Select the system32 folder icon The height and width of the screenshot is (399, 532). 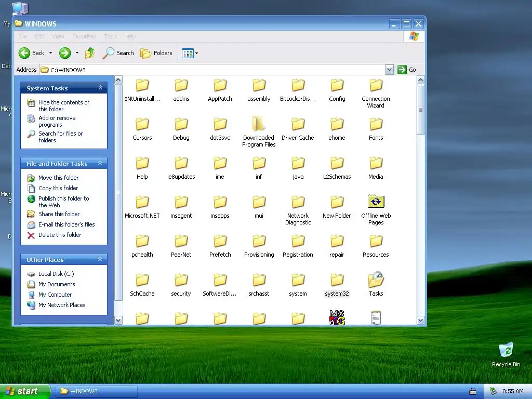pos(337,281)
